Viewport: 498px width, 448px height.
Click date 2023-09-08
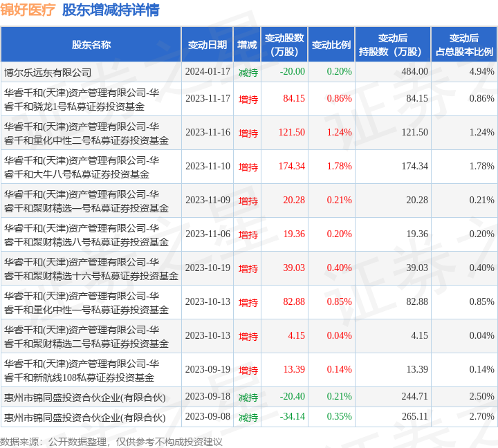[207, 418]
